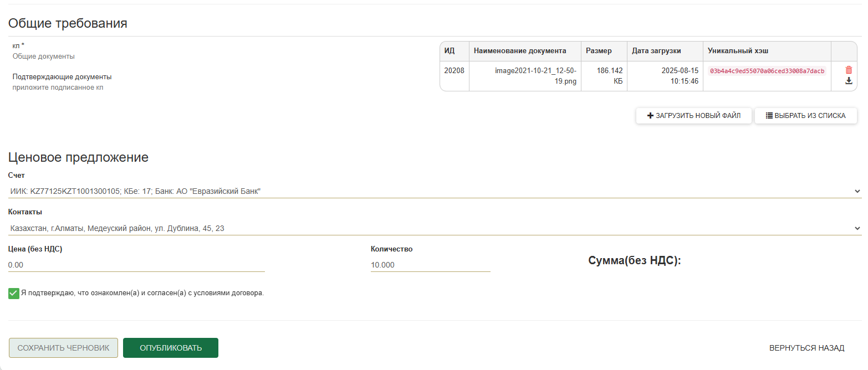Delete the uploaded file with the trash icon

(849, 70)
